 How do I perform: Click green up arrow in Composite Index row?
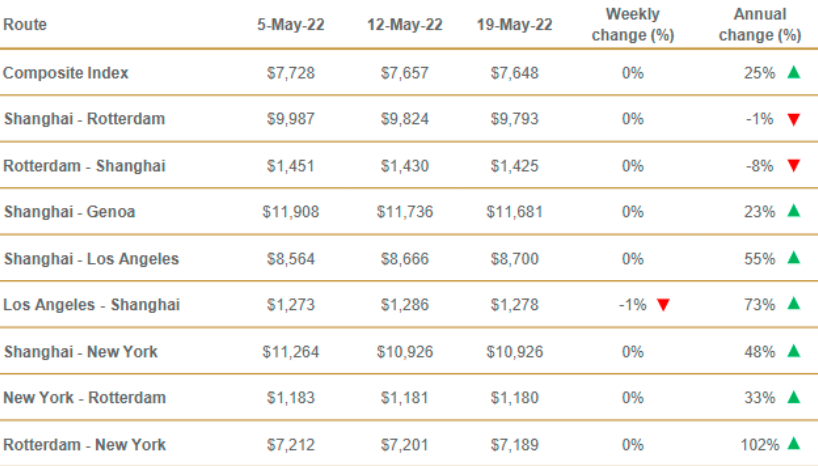pos(793,72)
